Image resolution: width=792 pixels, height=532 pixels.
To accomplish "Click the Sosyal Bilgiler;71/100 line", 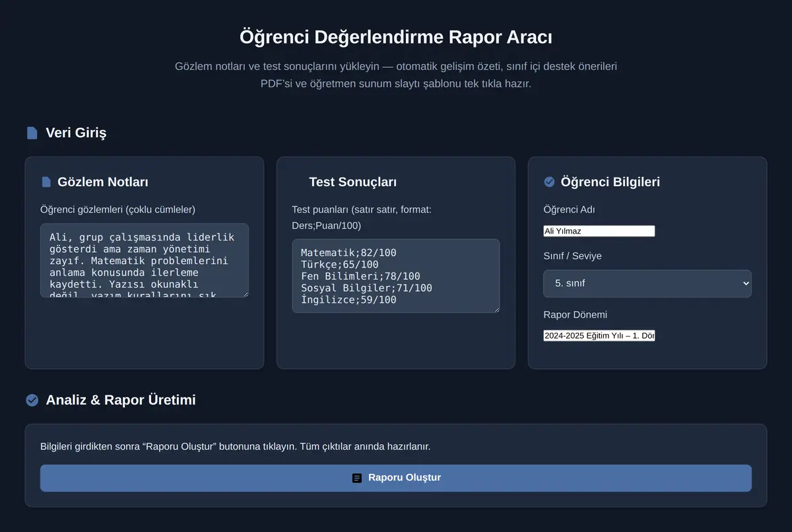I will [x=366, y=288].
